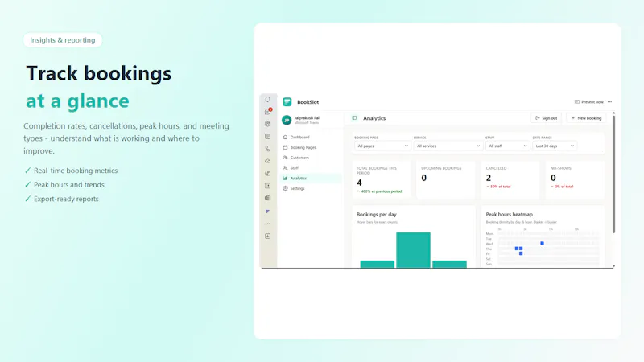The image size is (644, 362).
Task: Click the Peak hours heatmap title
Action: point(510,214)
